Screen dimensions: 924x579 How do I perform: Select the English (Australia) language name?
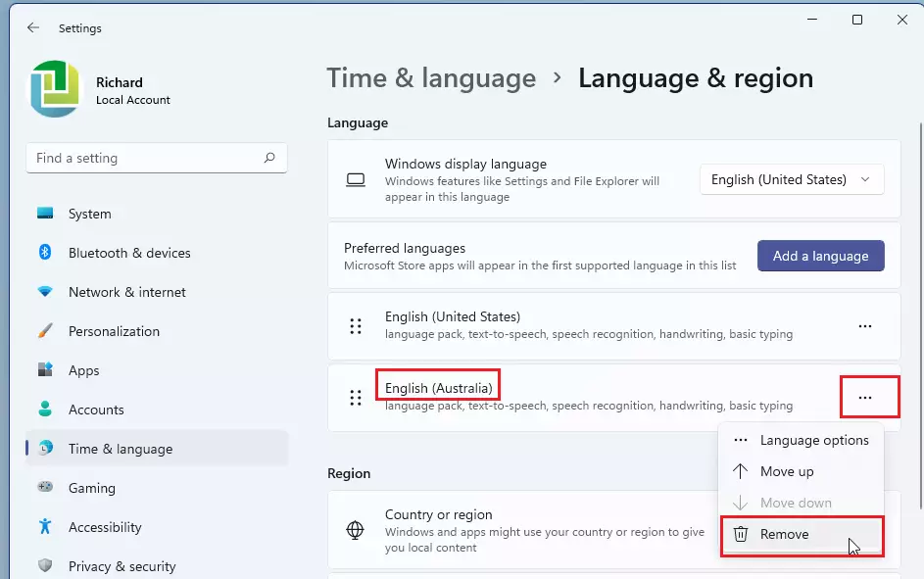tap(438, 388)
